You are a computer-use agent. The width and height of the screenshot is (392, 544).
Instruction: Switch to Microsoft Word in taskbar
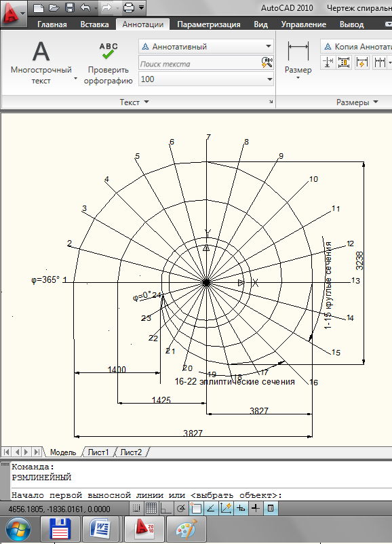pos(100,530)
